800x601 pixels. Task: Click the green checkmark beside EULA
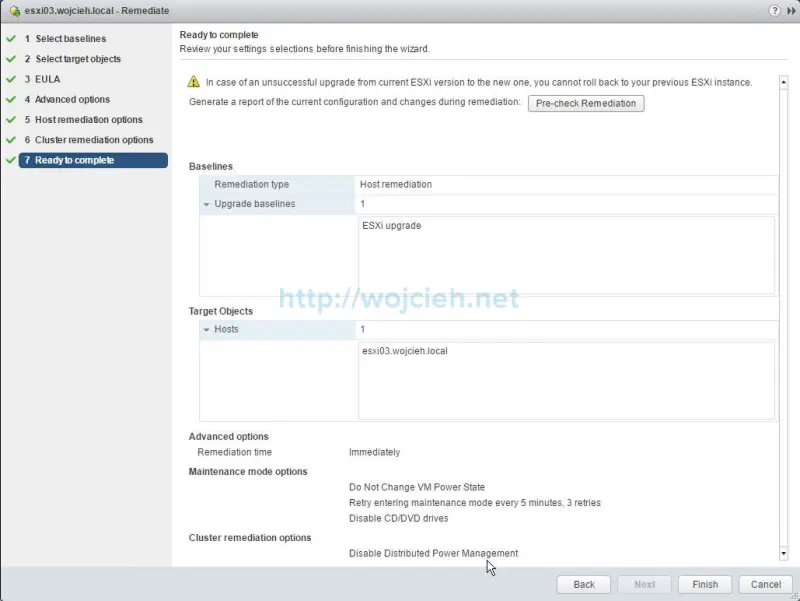tap(10, 78)
